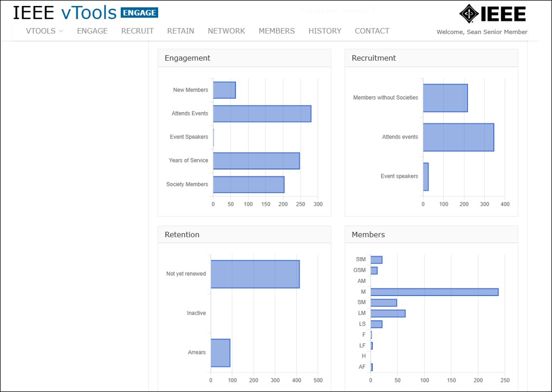Click the Inactive label in Retention
Screen dimensions: 552x392
pos(197,313)
